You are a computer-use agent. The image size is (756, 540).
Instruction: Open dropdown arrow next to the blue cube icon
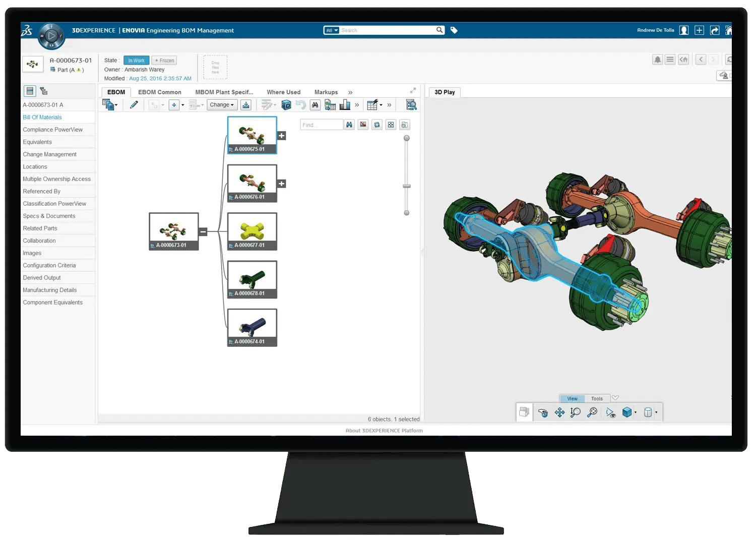pyautogui.click(x=636, y=412)
